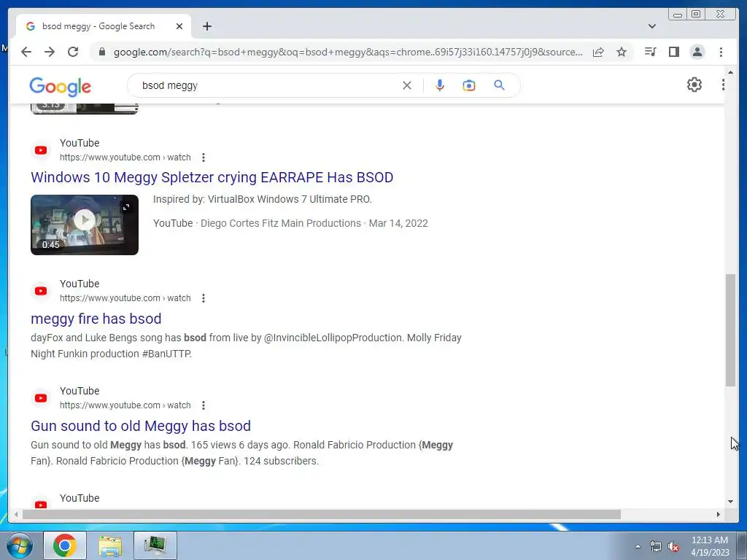747x560 pixels.
Task: Clear the search box with X
Action: coord(407,85)
